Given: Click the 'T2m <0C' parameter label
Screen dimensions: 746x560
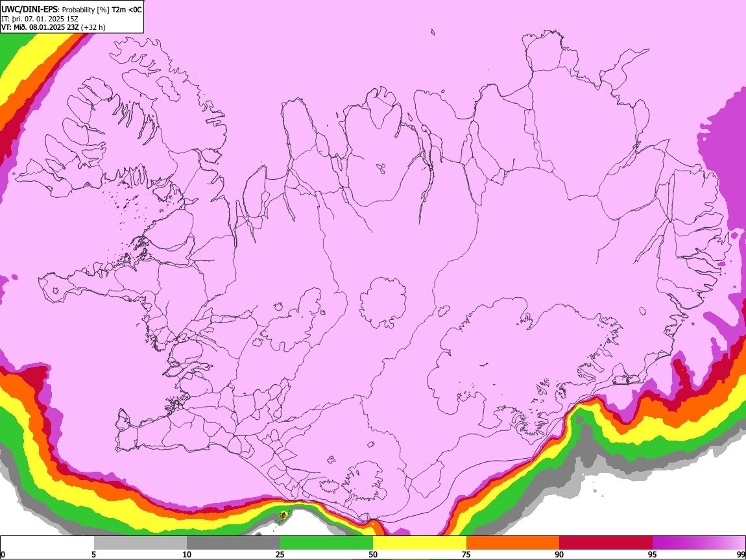Looking at the screenshot, I should 126,10.
